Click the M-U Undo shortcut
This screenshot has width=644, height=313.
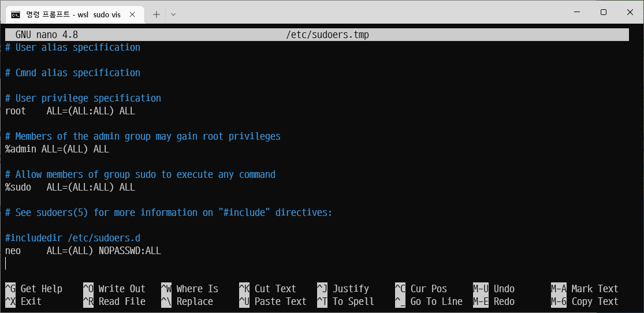tap(494, 289)
